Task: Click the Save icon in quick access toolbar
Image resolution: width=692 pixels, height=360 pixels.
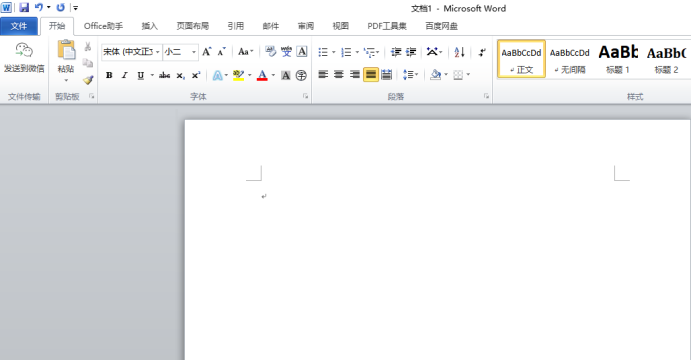Action: point(24,8)
